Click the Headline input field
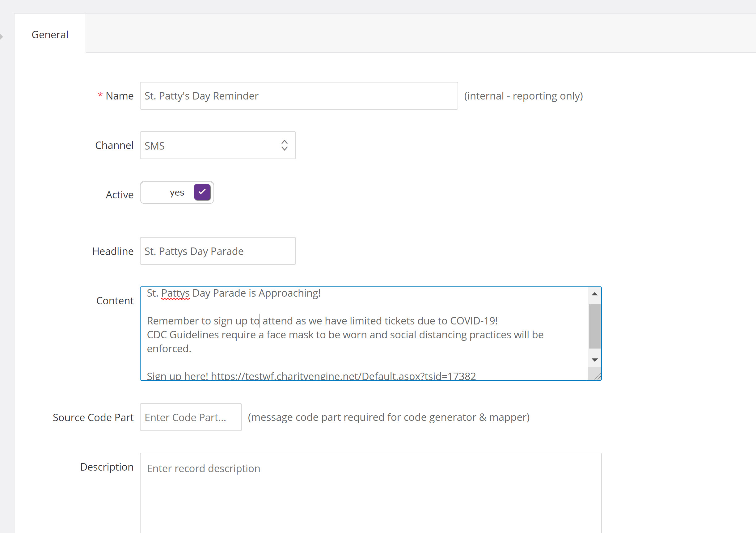 [218, 251]
